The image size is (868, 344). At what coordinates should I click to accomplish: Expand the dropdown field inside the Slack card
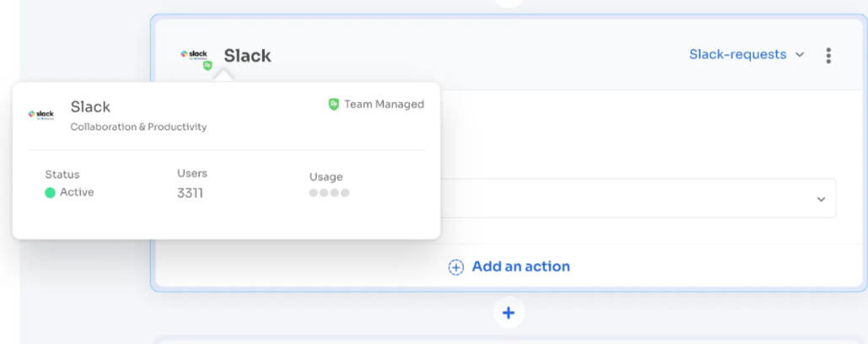639,198
